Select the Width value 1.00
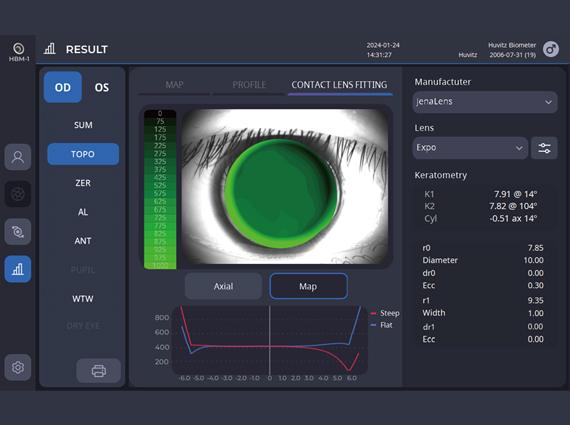The height and width of the screenshot is (425, 570). (x=535, y=313)
